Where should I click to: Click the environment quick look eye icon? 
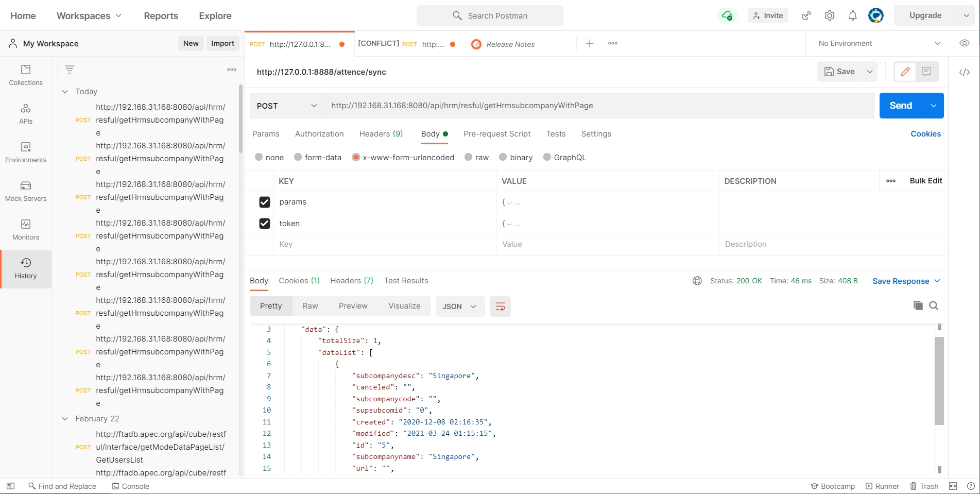click(964, 43)
